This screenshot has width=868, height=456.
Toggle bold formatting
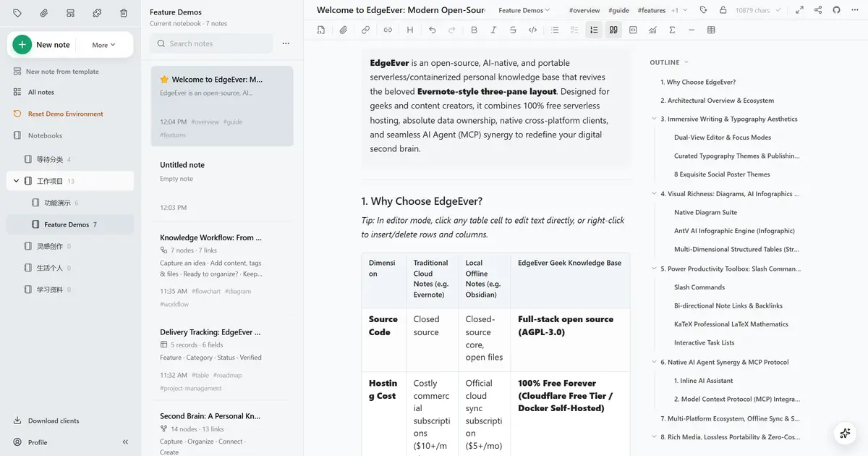(x=474, y=30)
